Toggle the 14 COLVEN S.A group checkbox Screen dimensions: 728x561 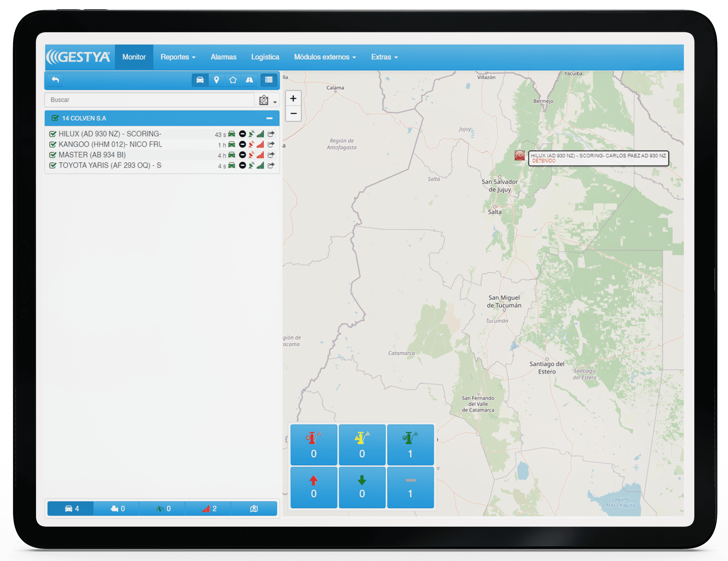tap(55, 118)
